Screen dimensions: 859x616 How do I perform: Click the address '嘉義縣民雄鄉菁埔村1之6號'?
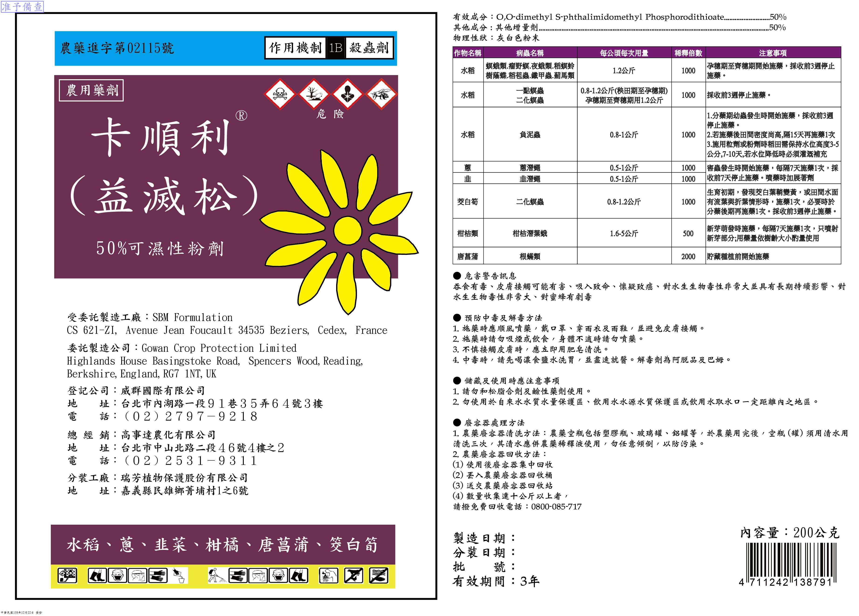click(184, 491)
